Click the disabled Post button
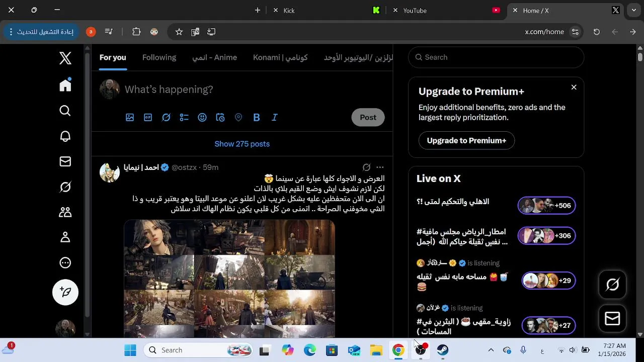The height and width of the screenshot is (362, 644). [x=368, y=117]
